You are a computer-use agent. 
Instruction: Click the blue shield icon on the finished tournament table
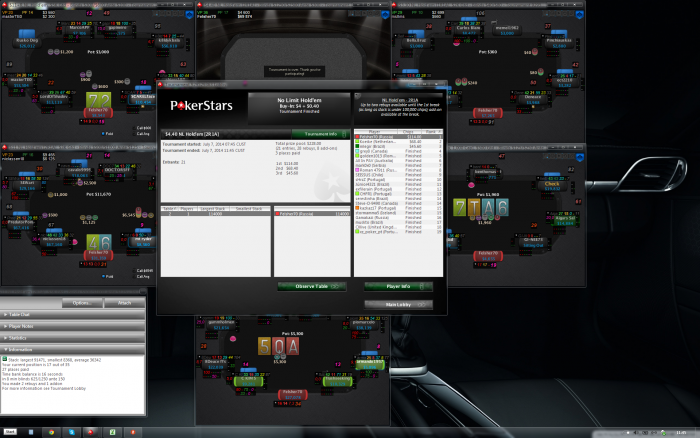(x=385, y=15)
